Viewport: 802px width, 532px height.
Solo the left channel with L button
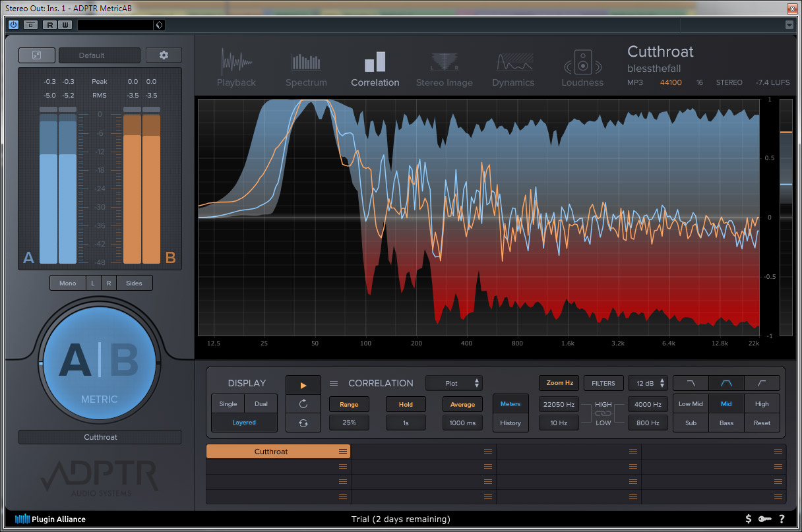pos(93,283)
